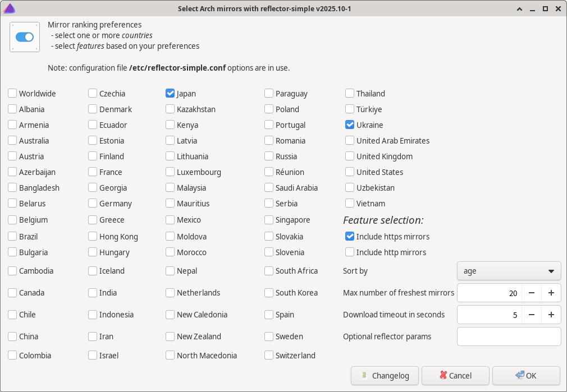Uncheck the Japan country checkbox
The height and width of the screenshot is (392, 567).
[x=170, y=94]
